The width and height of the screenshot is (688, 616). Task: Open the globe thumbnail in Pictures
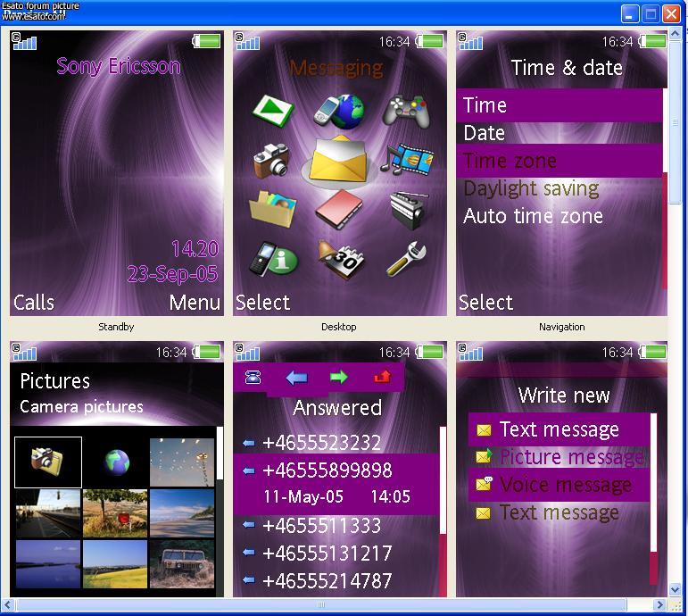[117, 462]
